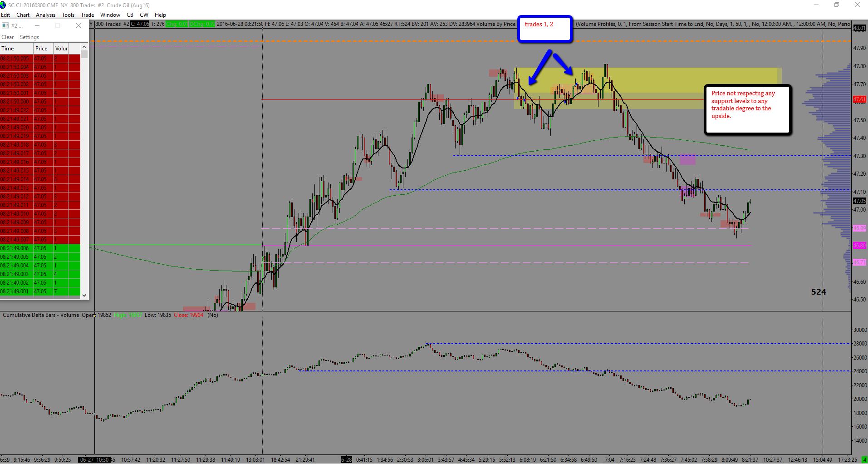Maximize the #2 Time and Sales window

[x=58, y=25]
